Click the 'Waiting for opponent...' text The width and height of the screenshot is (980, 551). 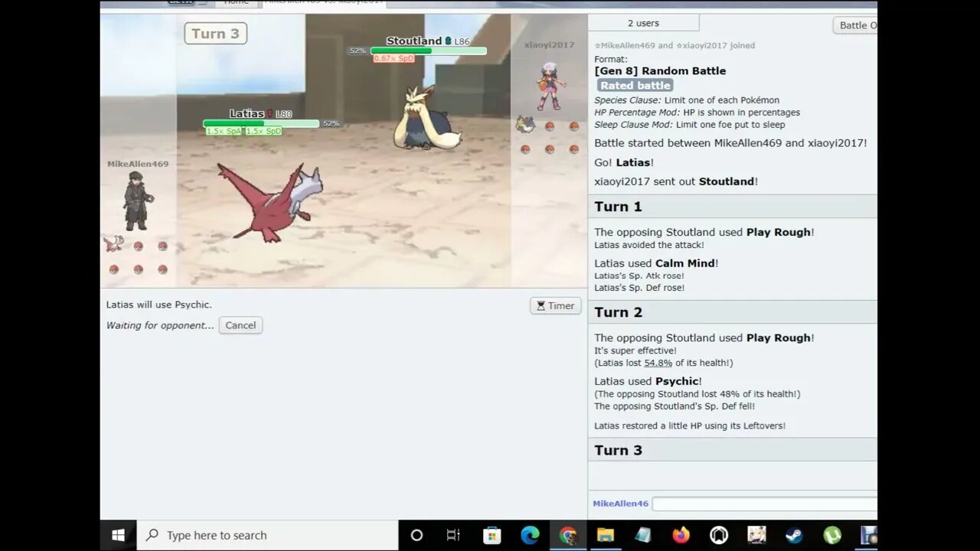pyautogui.click(x=160, y=325)
